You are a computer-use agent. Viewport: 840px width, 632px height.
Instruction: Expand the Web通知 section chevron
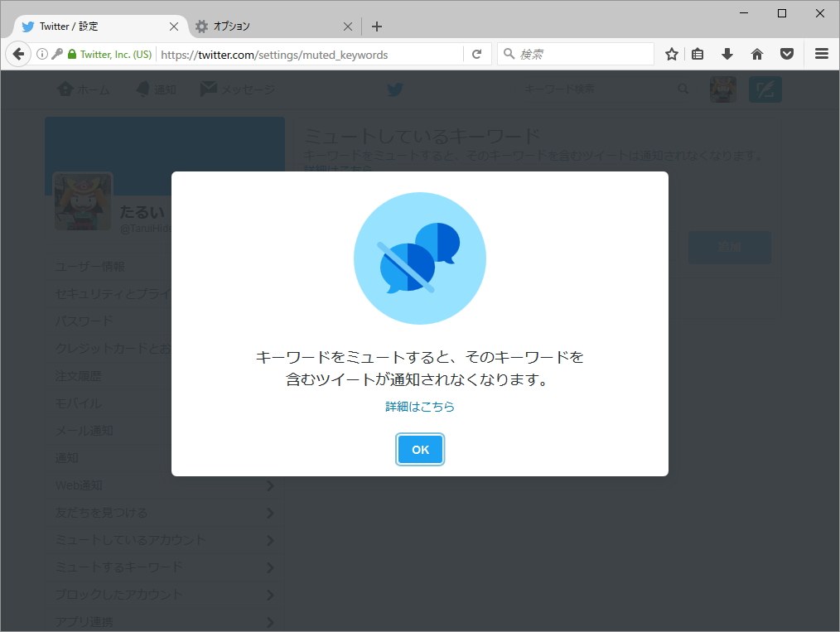click(x=271, y=485)
